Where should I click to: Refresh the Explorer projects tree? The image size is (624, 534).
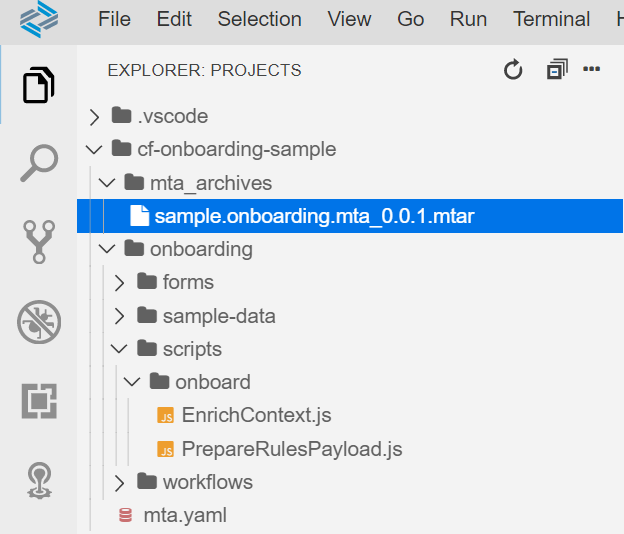(x=513, y=70)
